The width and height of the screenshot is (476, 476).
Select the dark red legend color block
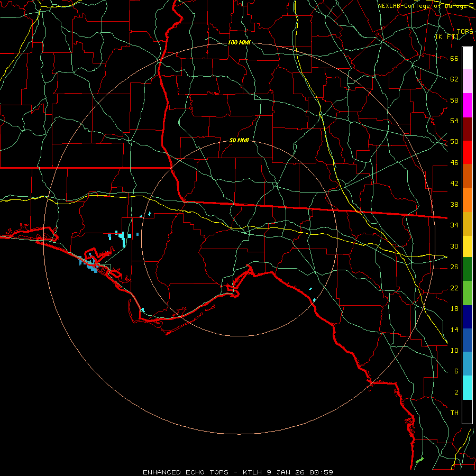coord(467,130)
